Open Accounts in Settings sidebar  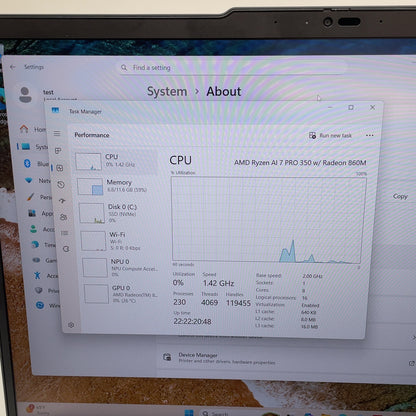pos(42,229)
